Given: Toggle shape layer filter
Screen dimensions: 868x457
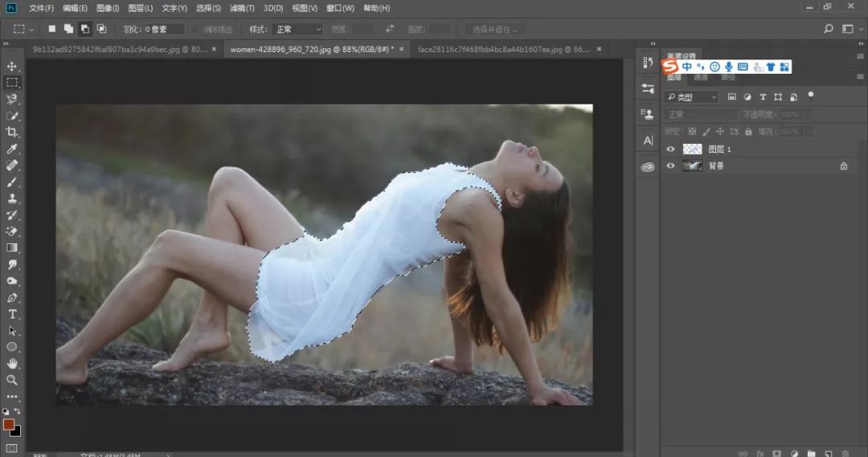Looking at the screenshot, I should point(778,97).
